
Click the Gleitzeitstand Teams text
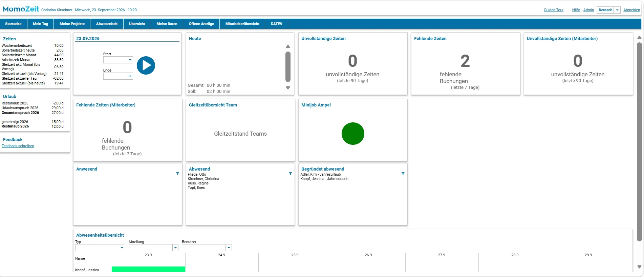pos(240,134)
